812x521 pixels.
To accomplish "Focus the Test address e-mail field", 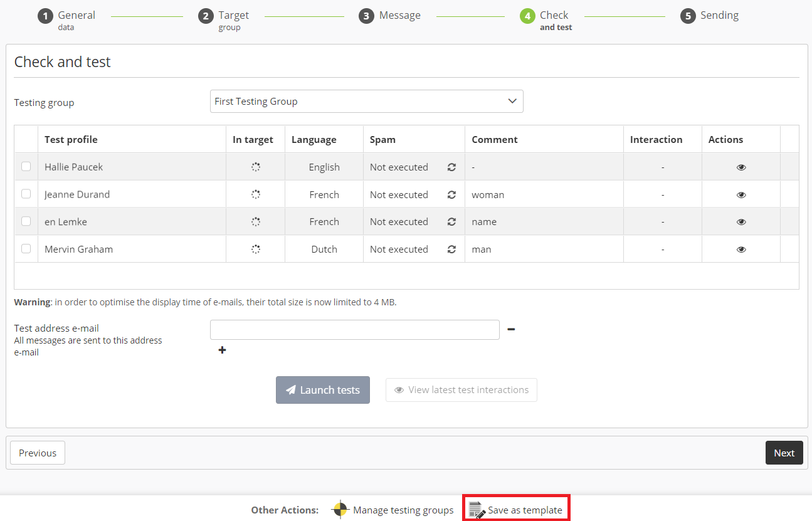I will pos(354,330).
